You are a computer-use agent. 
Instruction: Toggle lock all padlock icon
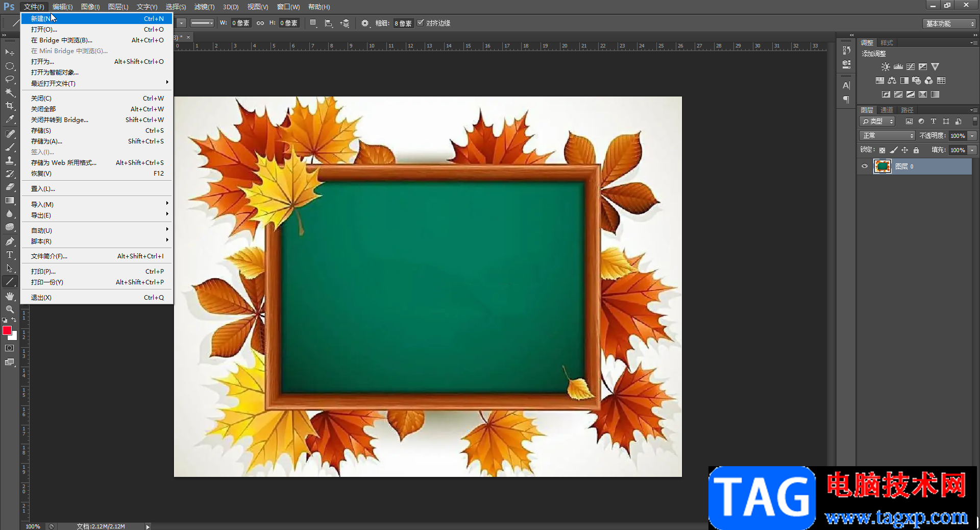tap(916, 150)
